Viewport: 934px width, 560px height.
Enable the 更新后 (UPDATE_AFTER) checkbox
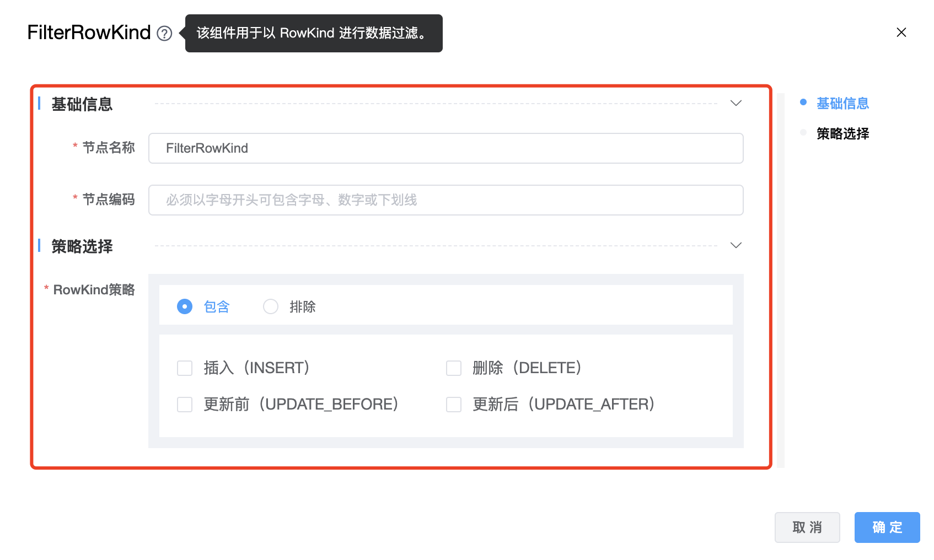[x=454, y=405]
